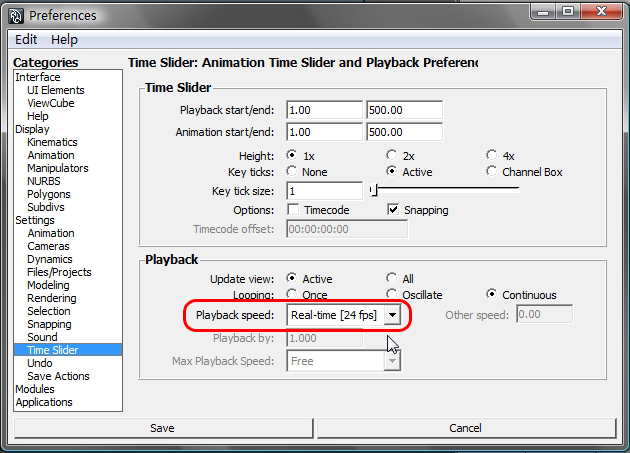Select Polygons category
Image resolution: width=630 pixels, height=453 pixels.
[49, 194]
